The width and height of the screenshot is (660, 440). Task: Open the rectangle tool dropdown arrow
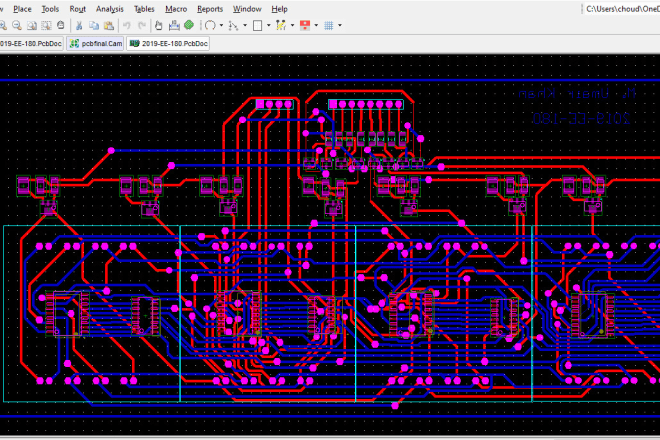(x=268, y=26)
